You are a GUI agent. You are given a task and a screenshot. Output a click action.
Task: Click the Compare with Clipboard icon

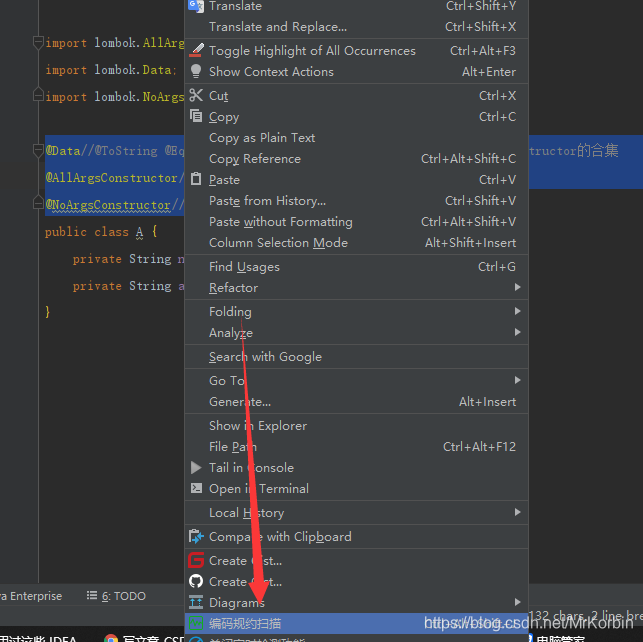(196, 536)
